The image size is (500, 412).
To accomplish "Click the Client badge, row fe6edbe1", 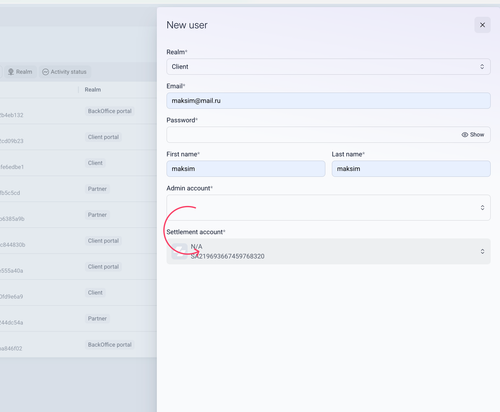I will [95, 163].
